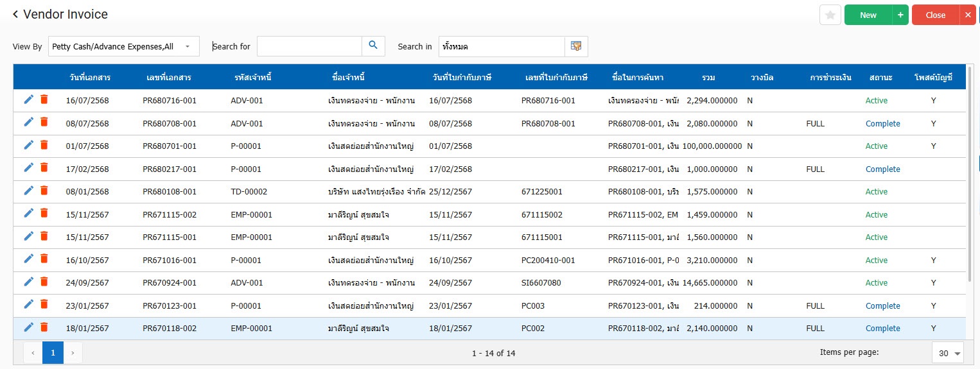Open Items per page dropdown

948,353
